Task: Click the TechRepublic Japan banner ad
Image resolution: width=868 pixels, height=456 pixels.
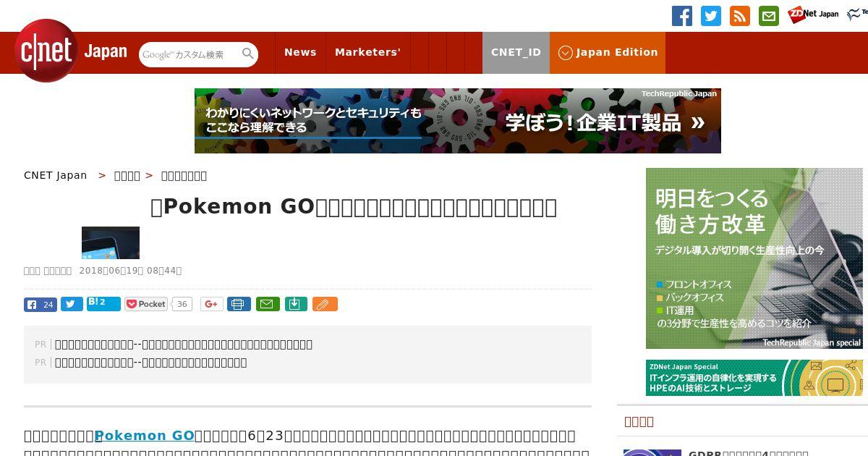Action: pyautogui.click(x=458, y=121)
